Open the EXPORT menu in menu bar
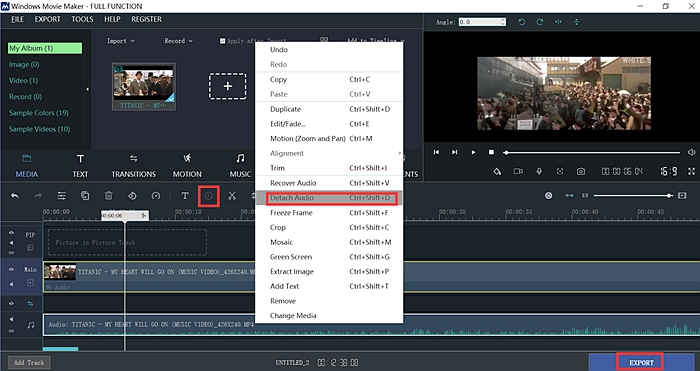Screen dimensions: 700x371 (47, 19)
